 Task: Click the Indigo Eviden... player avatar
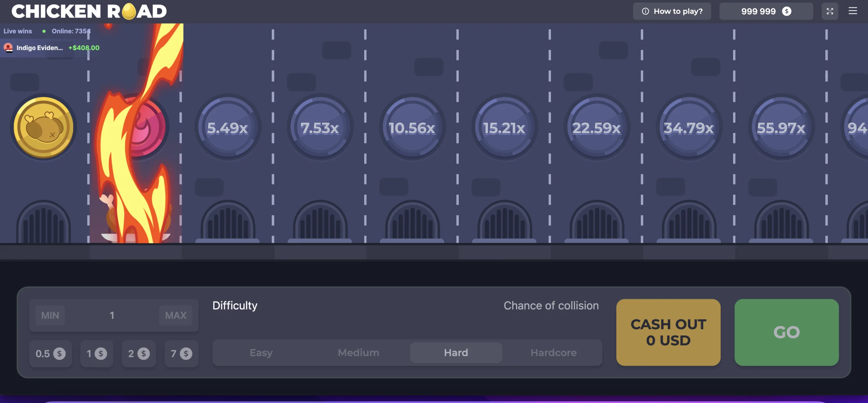click(x=8, y=48)
